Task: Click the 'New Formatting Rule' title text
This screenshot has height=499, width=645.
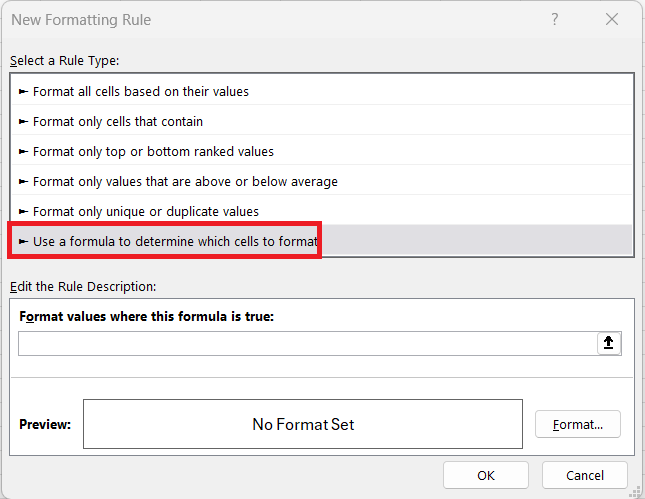Action: [81, 20]
